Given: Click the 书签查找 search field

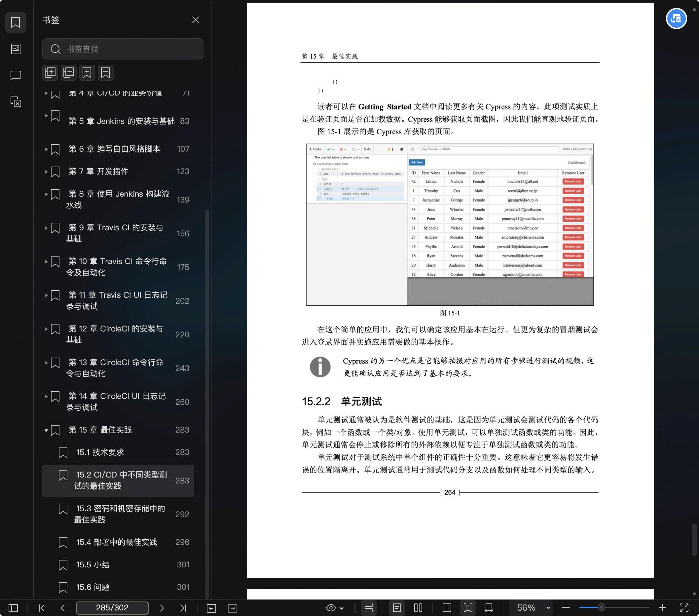Looking at the screenshot, I should pos(123,49).
